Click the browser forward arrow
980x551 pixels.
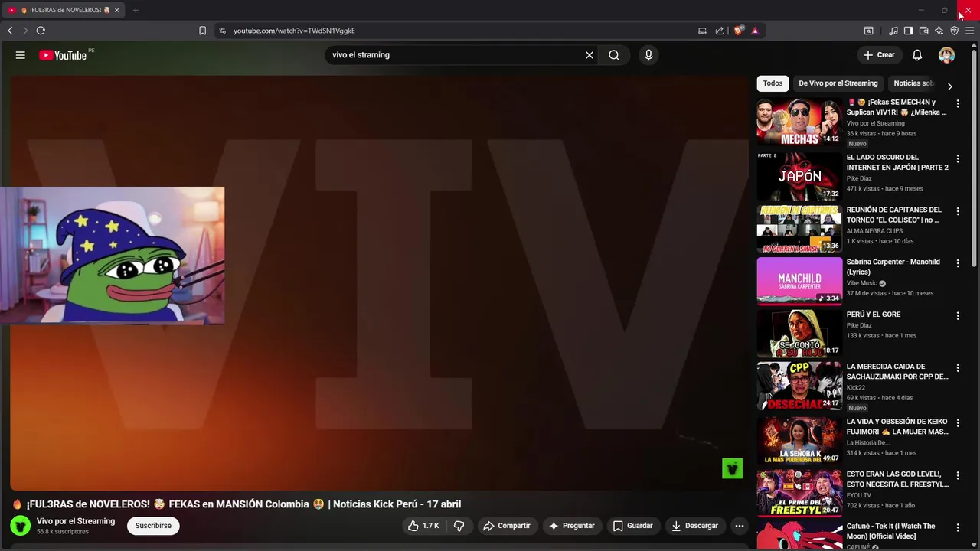point(25,31)
